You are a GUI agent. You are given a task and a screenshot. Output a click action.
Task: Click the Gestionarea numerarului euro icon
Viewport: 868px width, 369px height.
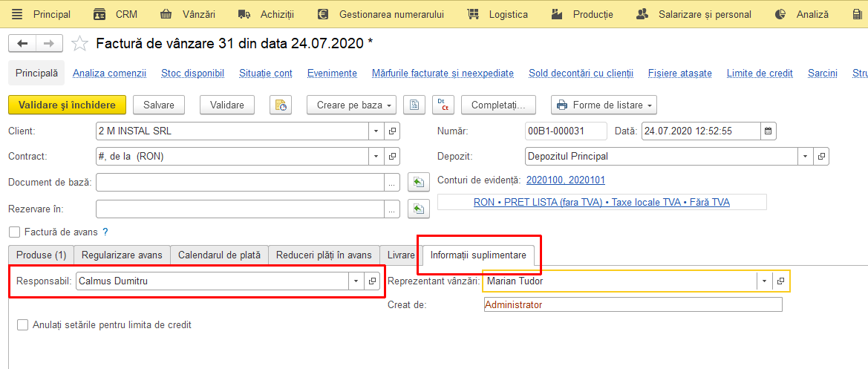[x=323, y=14]
